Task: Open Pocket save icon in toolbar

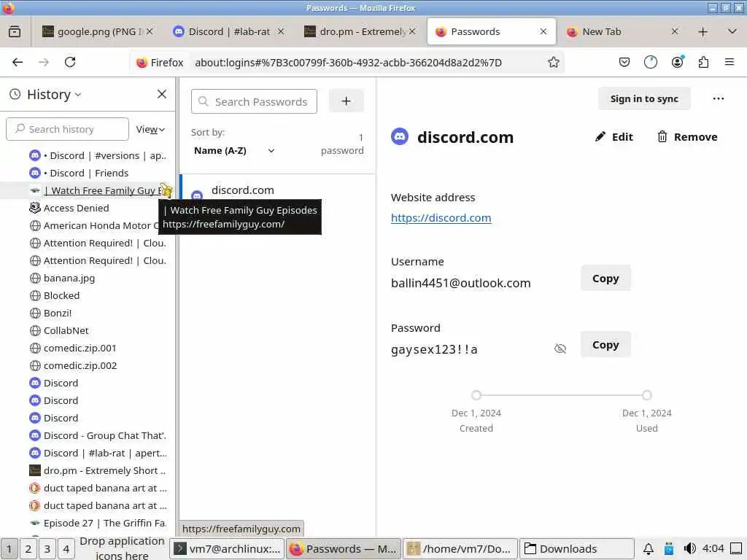Action: [624, 63]
